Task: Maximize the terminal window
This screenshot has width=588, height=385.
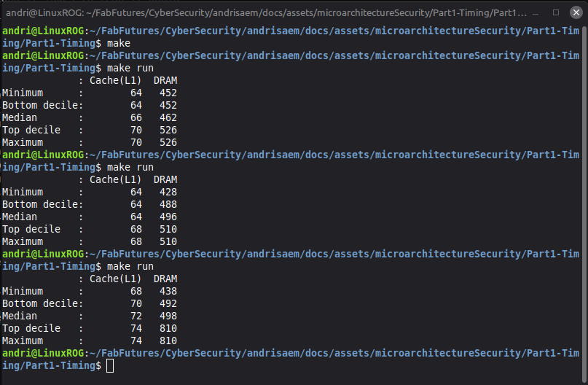Action: (x=556, y=12)
